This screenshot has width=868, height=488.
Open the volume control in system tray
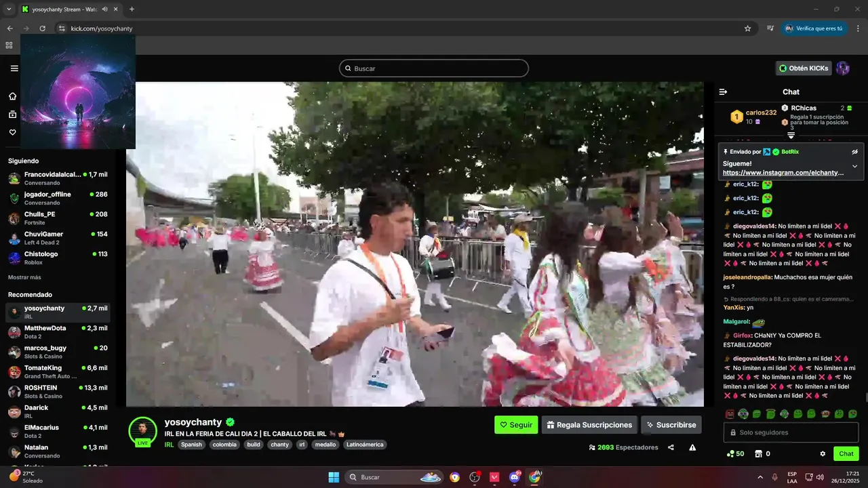pos(820,477)
